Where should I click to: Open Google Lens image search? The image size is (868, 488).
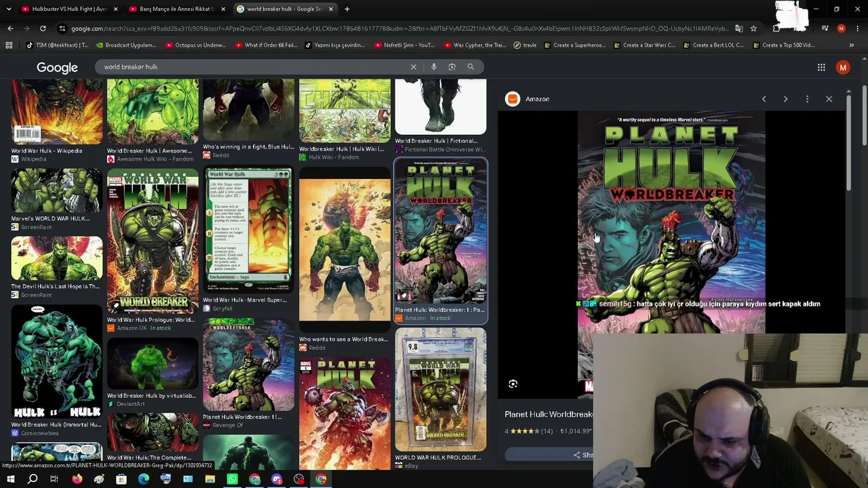452,66
